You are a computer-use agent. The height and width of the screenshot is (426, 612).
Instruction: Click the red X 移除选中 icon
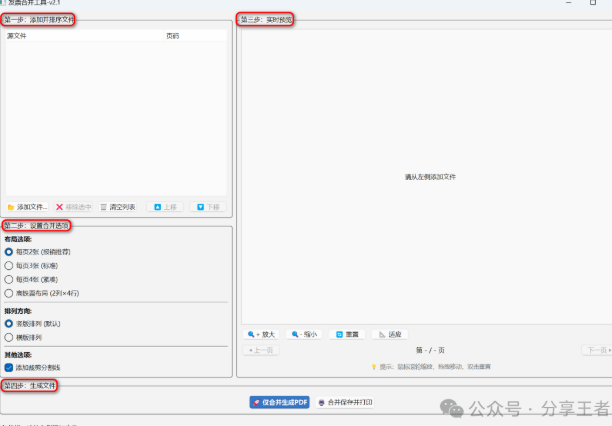(x=60, y=207)
